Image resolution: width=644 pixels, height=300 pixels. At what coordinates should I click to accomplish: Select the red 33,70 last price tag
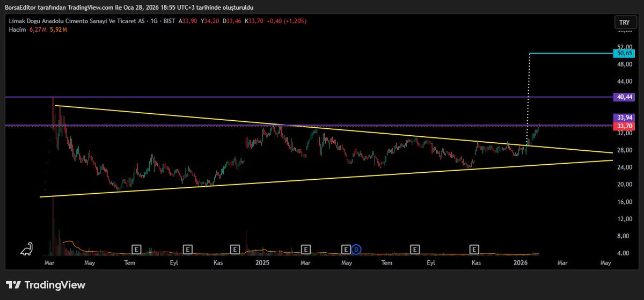[625, 126]
